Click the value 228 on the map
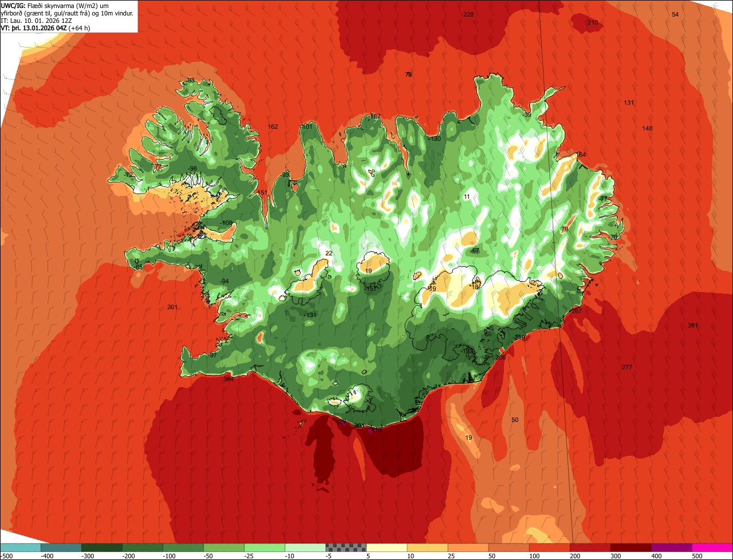This screenshot has width=733, height=560. point(468,14)
